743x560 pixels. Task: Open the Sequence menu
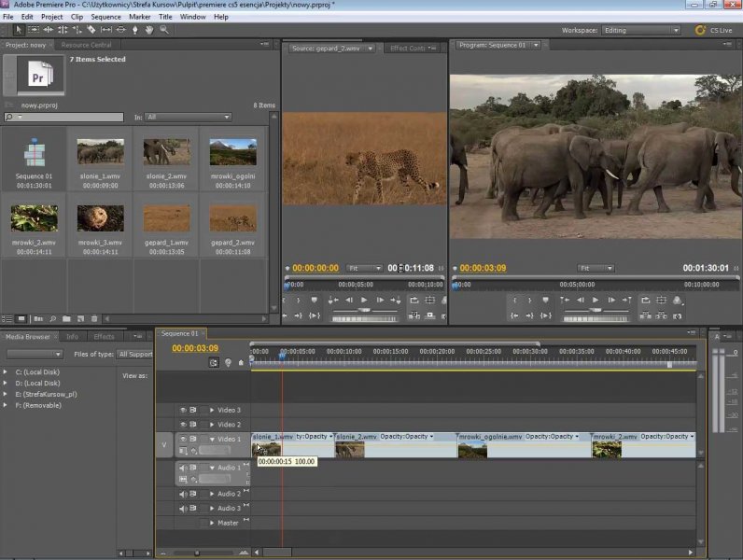click(105, 17)
